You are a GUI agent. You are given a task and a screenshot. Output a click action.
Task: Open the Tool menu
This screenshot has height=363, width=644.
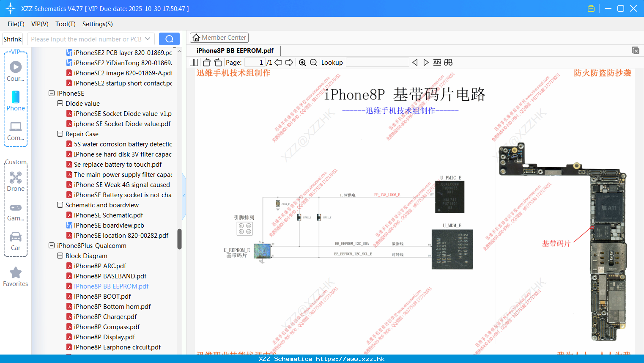click(65, 24)
